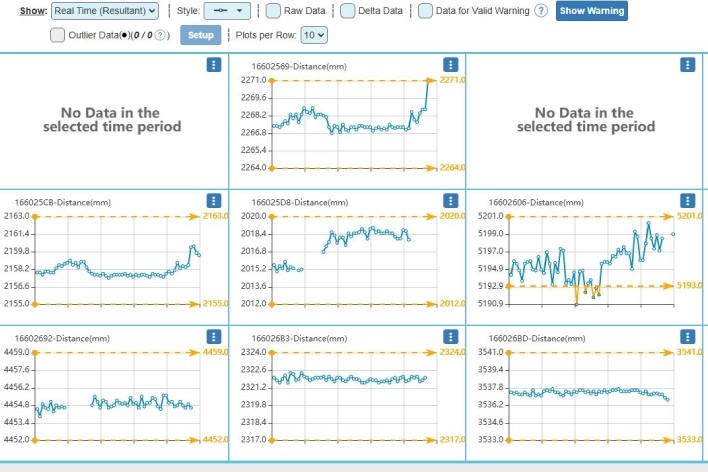Open menu icon for plot 166025CB

[x=213, y=201]
